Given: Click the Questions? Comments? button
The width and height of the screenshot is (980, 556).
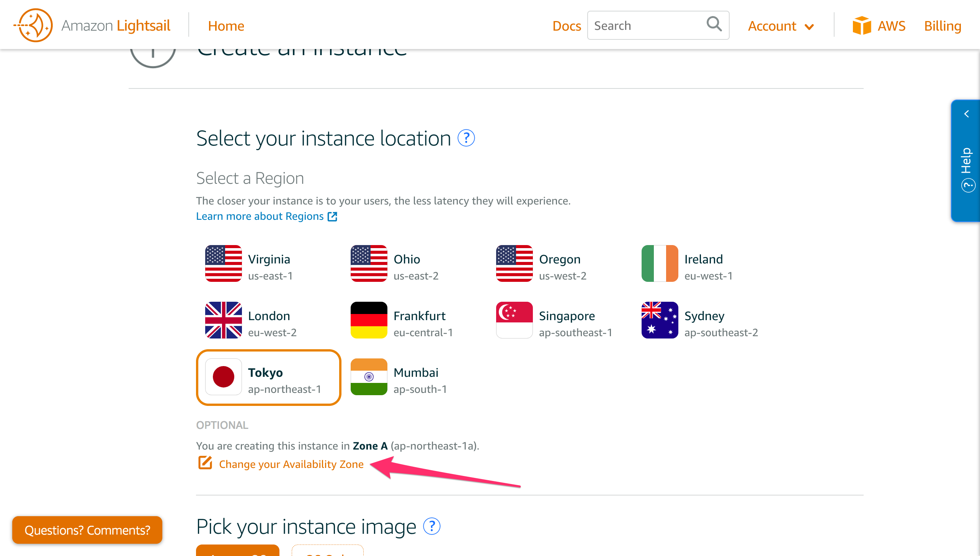Looking at the screenshot, I should click(87, 530).
